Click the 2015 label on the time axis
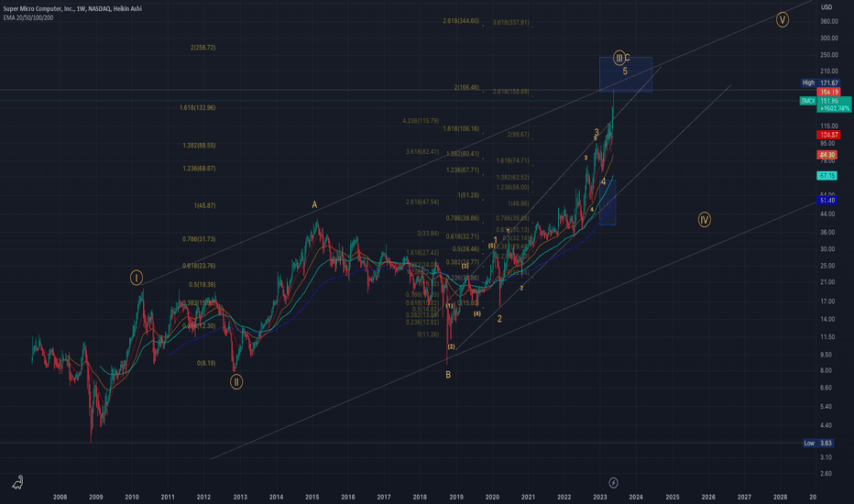Image resolution: width=854 pixels, height=504 pixels. coord(312,497)
